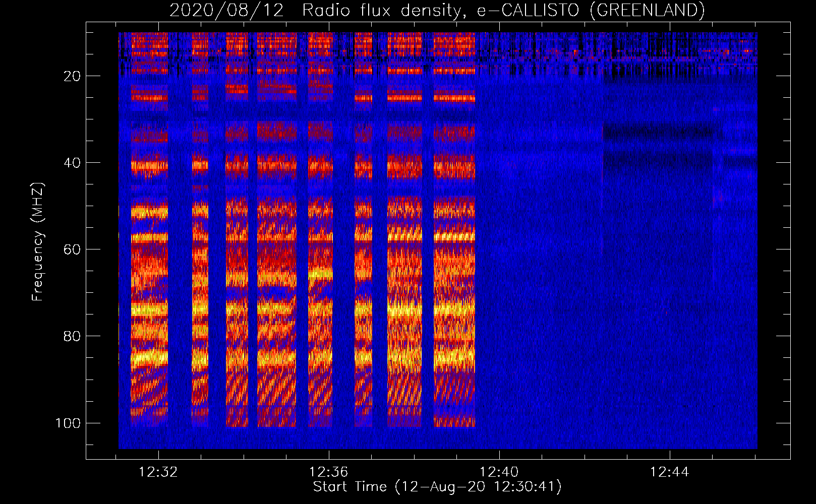Click the 12:32 time tick label
The image size is (816, 504).
click(x=158, y=472)
